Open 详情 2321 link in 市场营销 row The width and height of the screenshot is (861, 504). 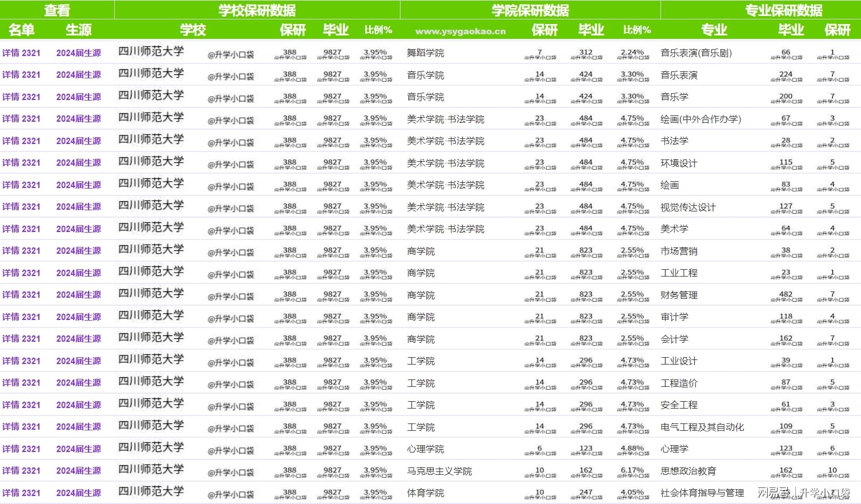point(21,251)
